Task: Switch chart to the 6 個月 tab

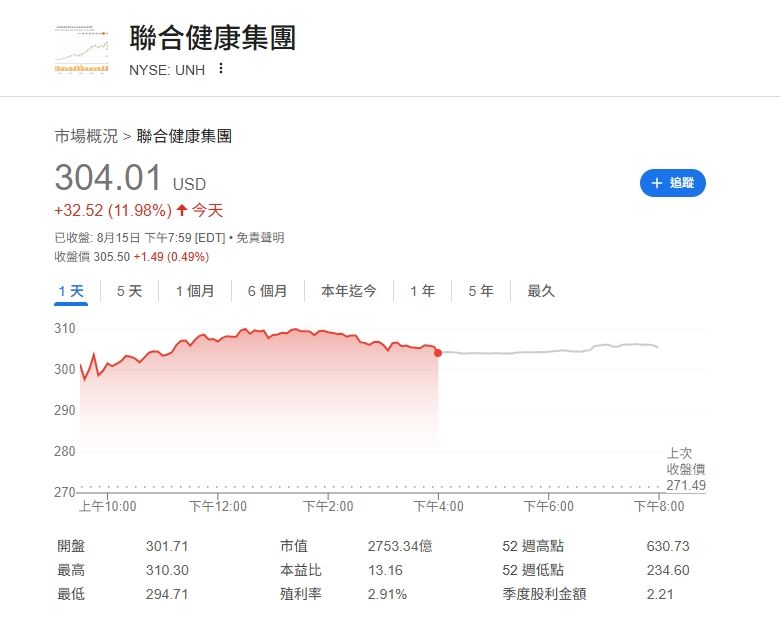Action: 268,291
